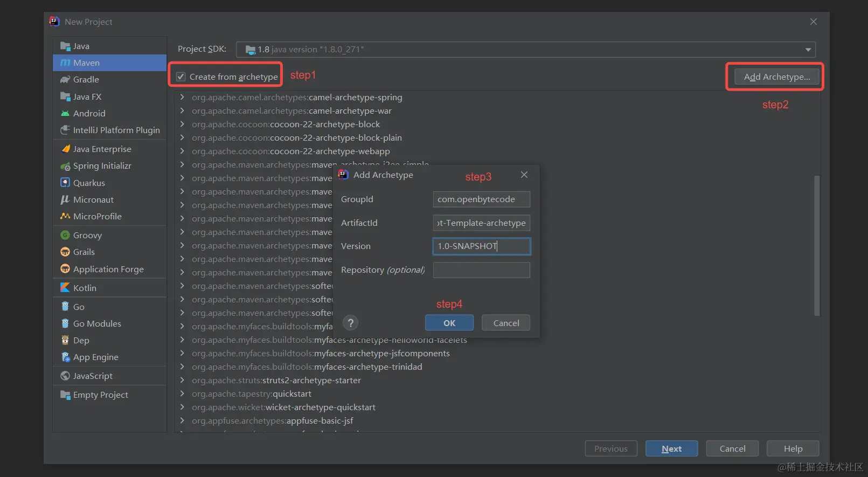
Task: Expand myfaces-archetype-trinidad node
Action: (182, 367)
